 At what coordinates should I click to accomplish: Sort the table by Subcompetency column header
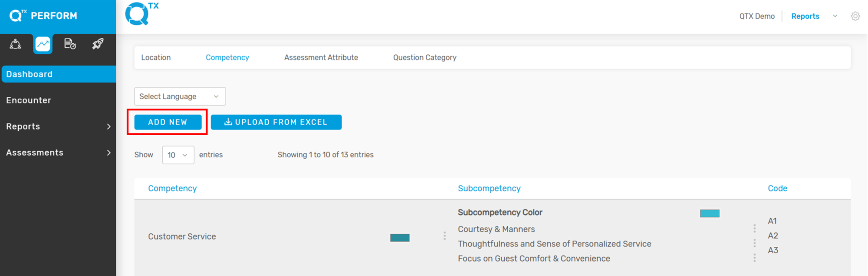click(x=489, y=189)
